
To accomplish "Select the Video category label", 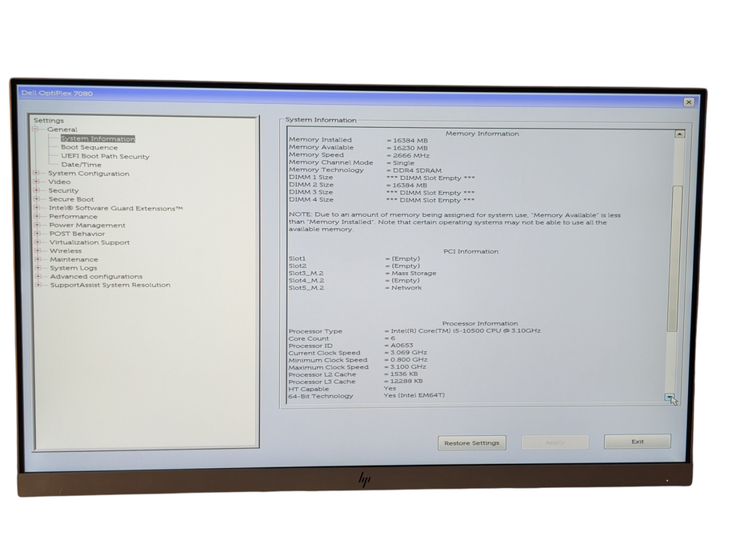I will click(x=59, y=182).
